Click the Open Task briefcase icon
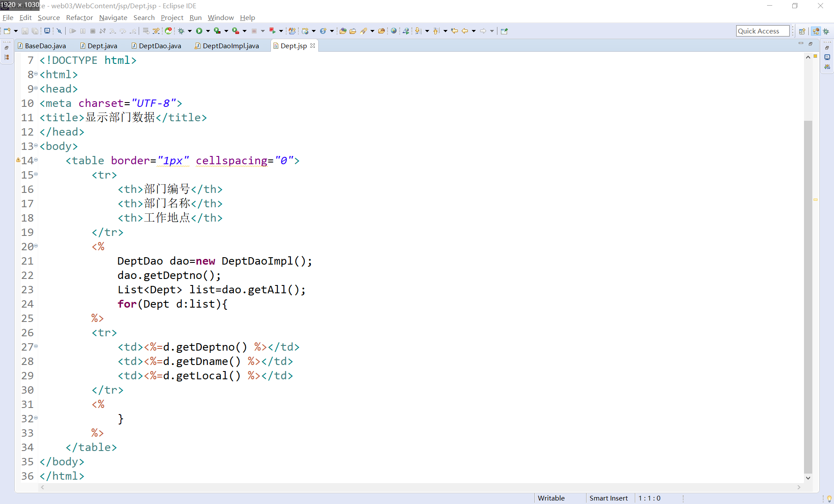Image resolution: width=834 pixels, height=504 pixels. click(x=353, y=31)
